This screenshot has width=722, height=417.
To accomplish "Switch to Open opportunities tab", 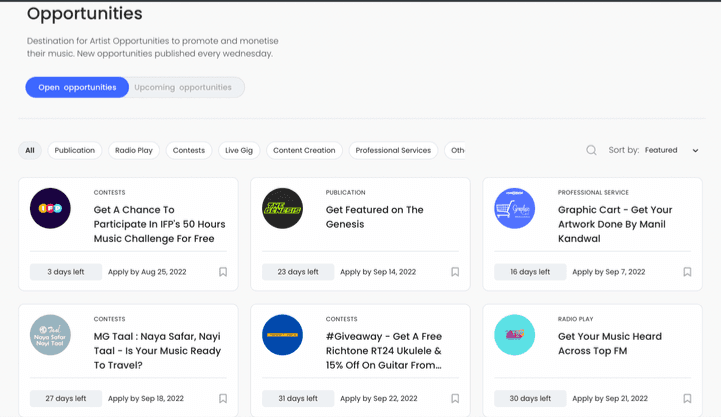I will tap(77, 87).
